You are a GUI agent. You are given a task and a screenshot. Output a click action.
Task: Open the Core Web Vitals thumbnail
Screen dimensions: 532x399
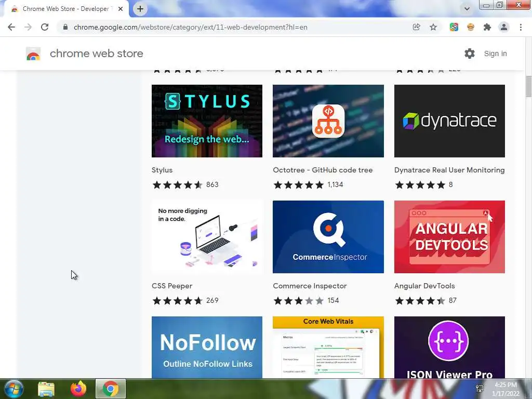328,348
